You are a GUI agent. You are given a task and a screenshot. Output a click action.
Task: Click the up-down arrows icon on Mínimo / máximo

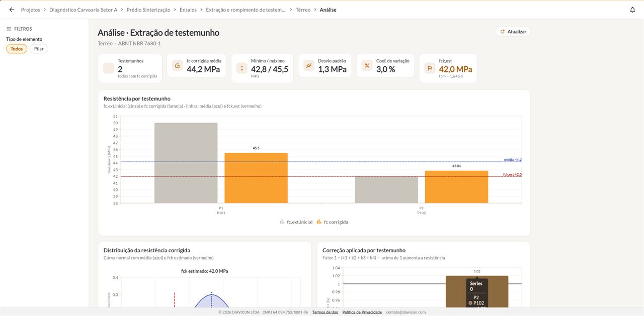pos(242,68)
